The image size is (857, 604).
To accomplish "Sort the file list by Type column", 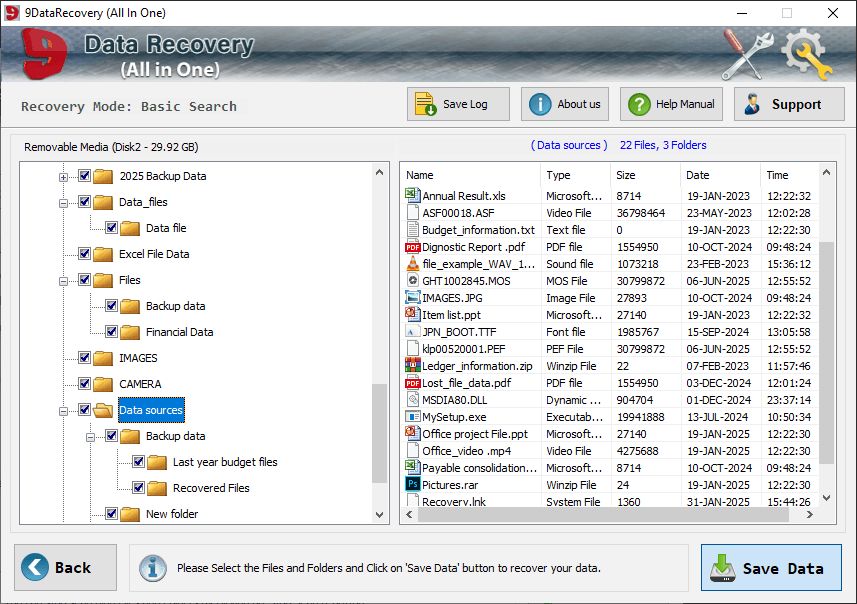I will 575,175.
